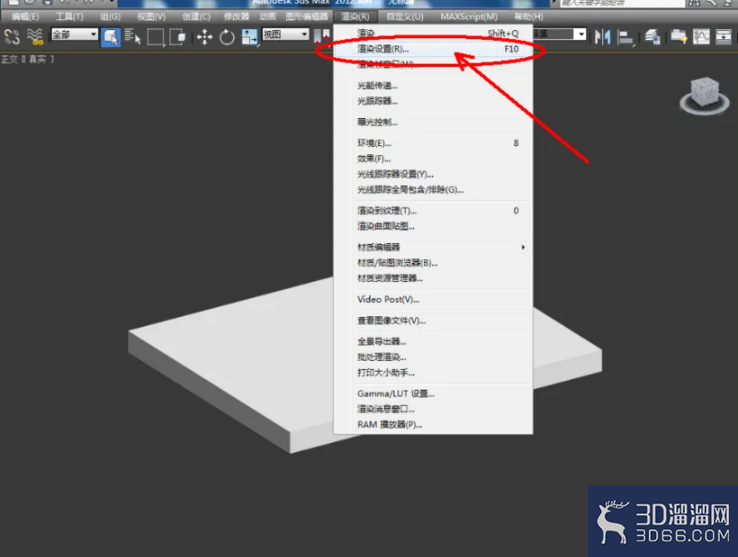
Task: Click the 真实 viewport shading label
Action: click(38, 59)
